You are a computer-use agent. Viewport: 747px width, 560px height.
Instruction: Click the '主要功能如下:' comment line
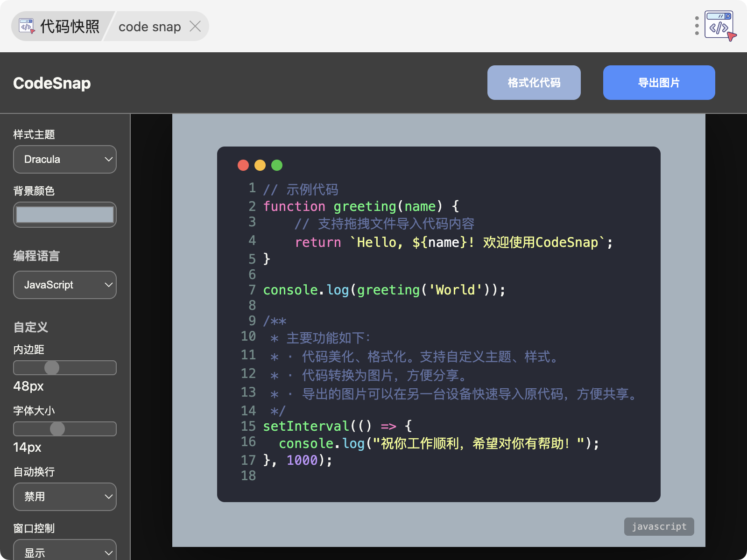point(320,338)
